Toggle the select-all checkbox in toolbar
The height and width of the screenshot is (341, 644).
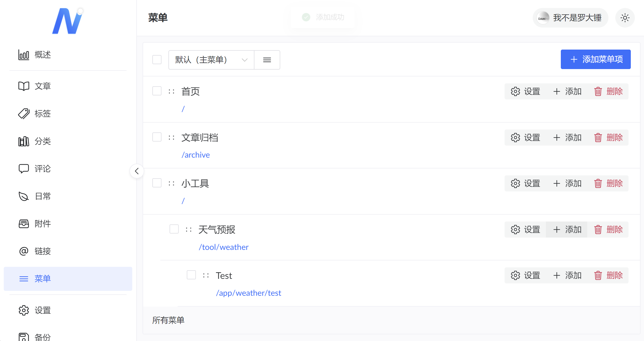[x=157, y=60]
